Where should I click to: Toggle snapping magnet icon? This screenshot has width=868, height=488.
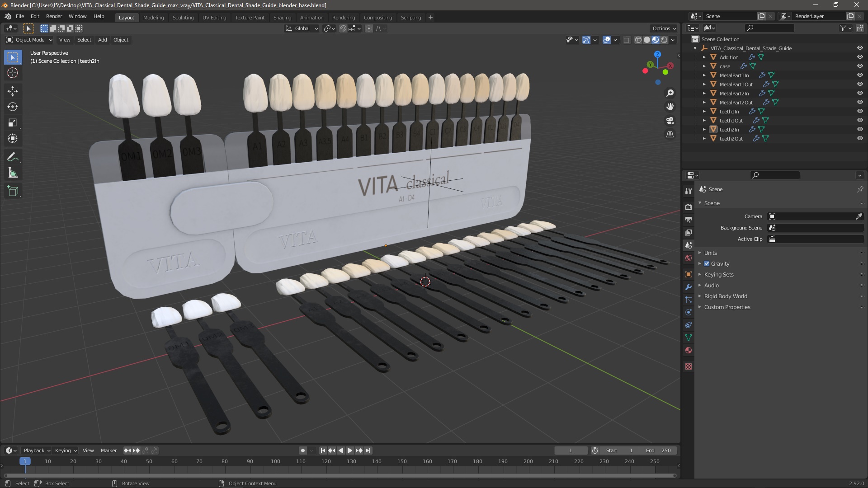point(343,28)
